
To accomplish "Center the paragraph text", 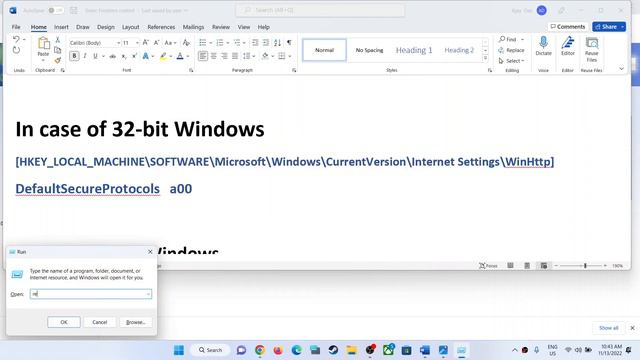I will 213,56.
